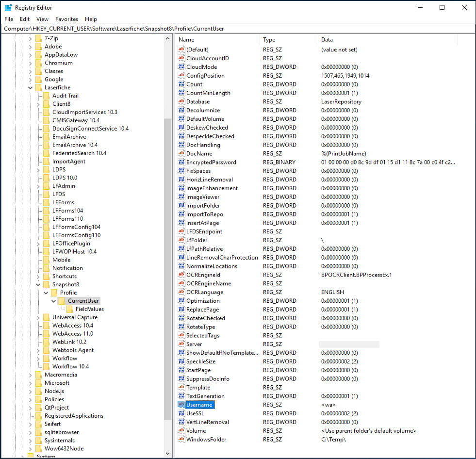Click the string icon next to ConfigPosition
476x459 pixels.
(x=181, y=75)
